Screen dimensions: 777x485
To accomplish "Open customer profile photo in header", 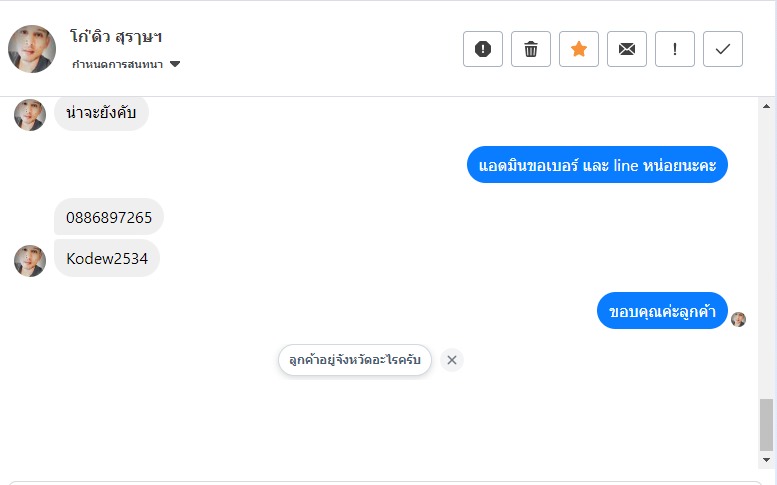I will [32, 49].
